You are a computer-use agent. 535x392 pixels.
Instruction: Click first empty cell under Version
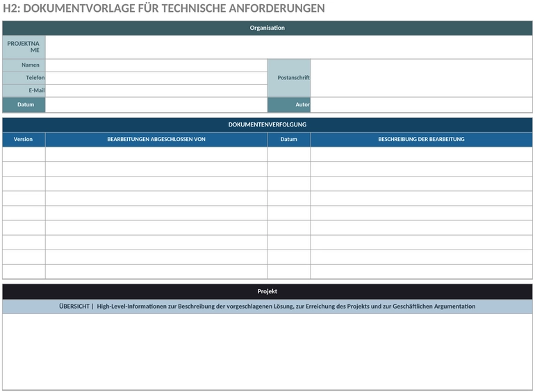point(24,154)
